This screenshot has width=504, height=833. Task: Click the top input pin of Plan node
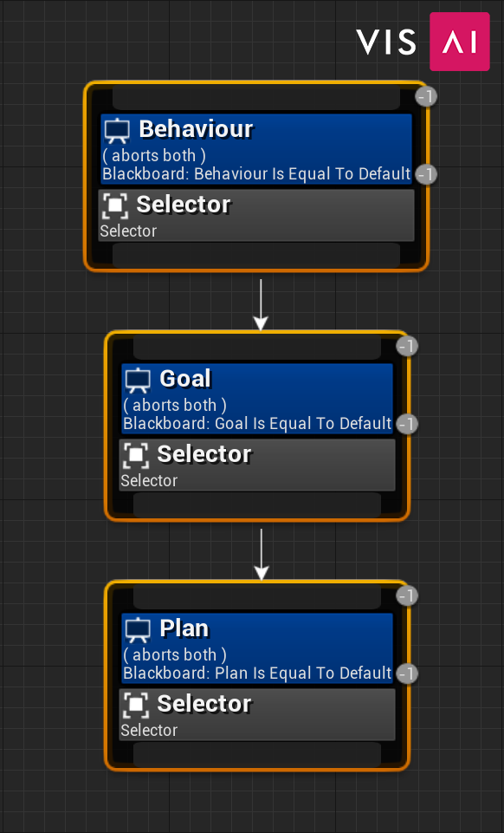[x=257, y=597]
